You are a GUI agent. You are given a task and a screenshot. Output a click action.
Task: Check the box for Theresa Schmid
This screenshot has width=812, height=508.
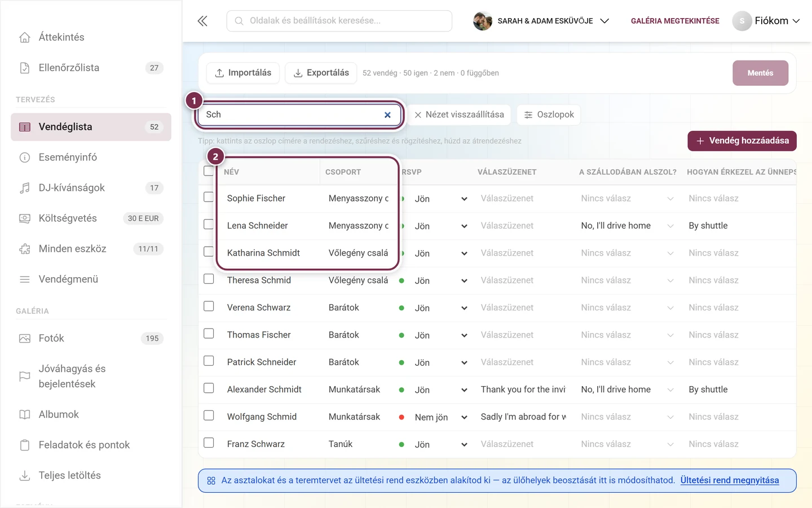click(x=209, y=279)
